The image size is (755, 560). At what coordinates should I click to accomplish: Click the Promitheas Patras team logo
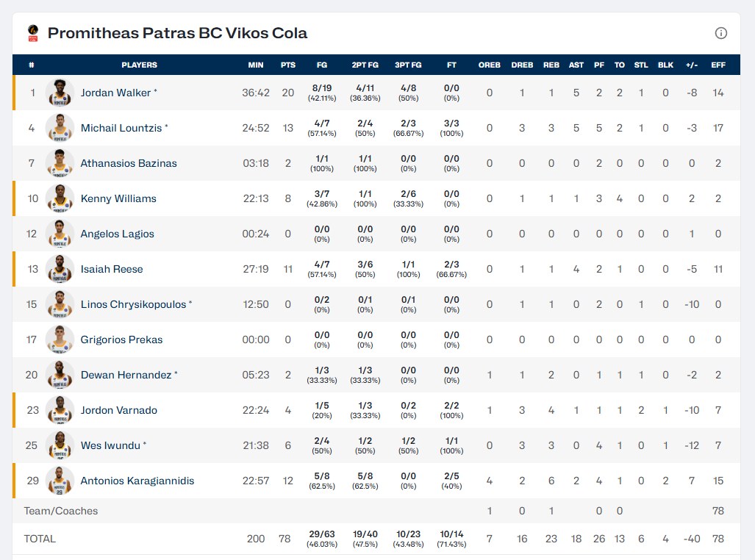point(32,33)
